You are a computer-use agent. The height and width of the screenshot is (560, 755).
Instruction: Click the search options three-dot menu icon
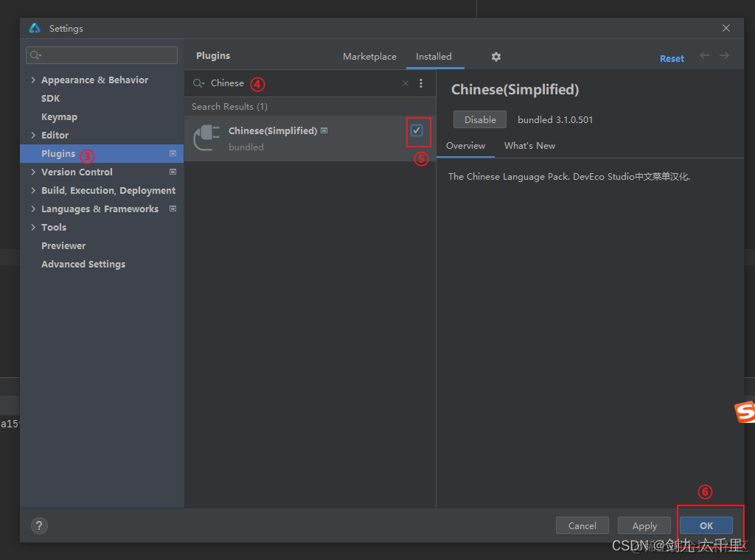point(421,83)
